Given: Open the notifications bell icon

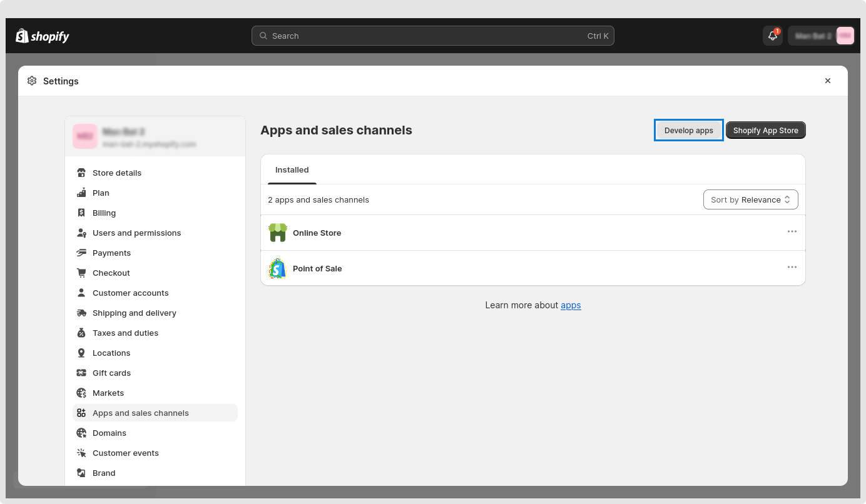Looking at the screenshot, I should [773, 36].
